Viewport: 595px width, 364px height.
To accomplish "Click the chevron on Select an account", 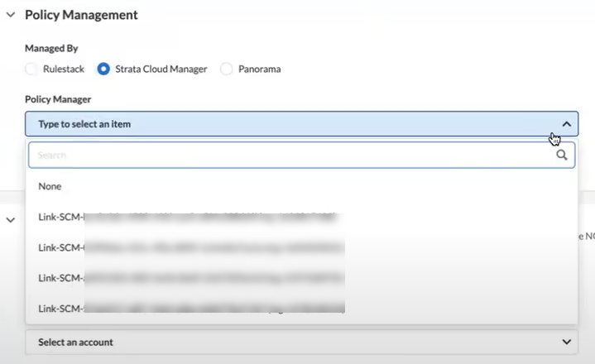I will (x=567, y=342).
